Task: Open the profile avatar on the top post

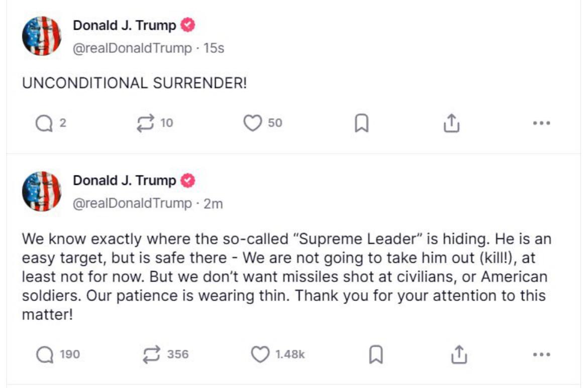Action: point(42,36)
